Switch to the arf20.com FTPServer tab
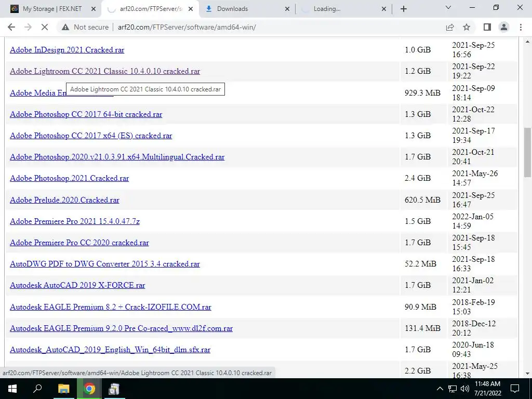 (x=151, y=9)
